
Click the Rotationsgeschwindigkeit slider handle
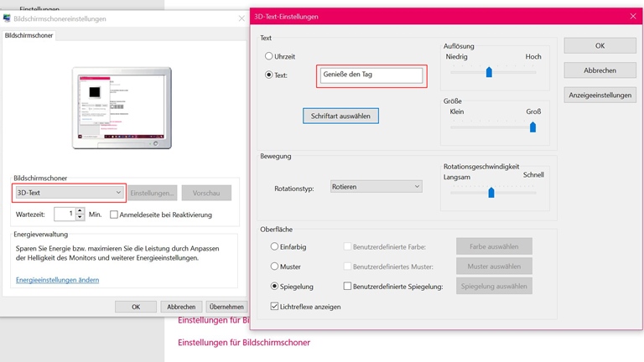point(491,193)
